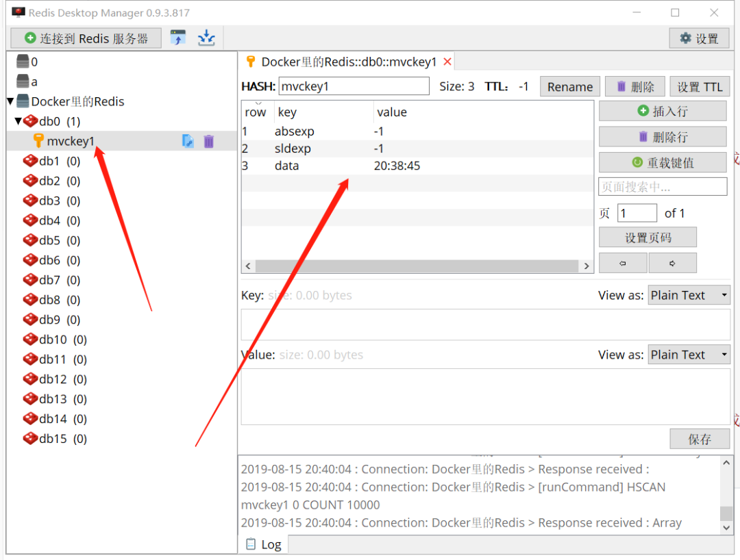Open 设置 settings with gear icon

[699, 38]
